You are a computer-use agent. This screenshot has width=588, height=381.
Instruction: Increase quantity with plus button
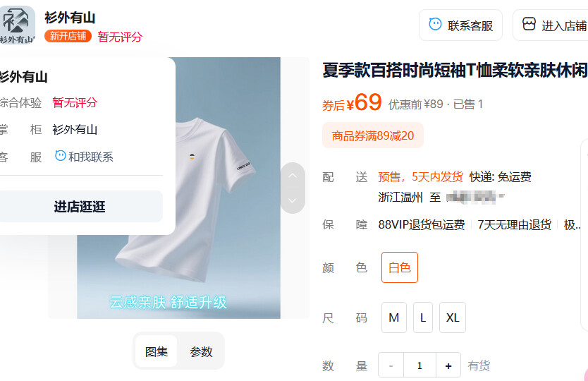(x=448, y=365)
